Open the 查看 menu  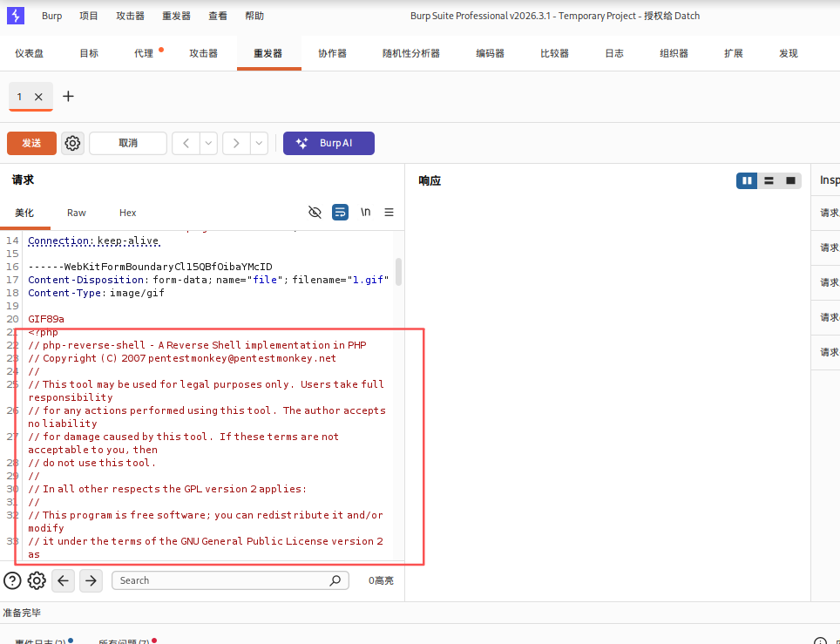tap(218, 16)
